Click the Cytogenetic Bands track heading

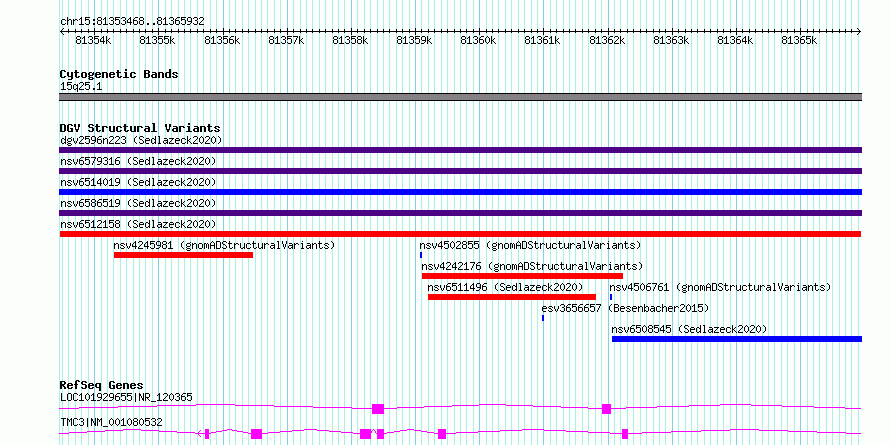click(119, 74)
